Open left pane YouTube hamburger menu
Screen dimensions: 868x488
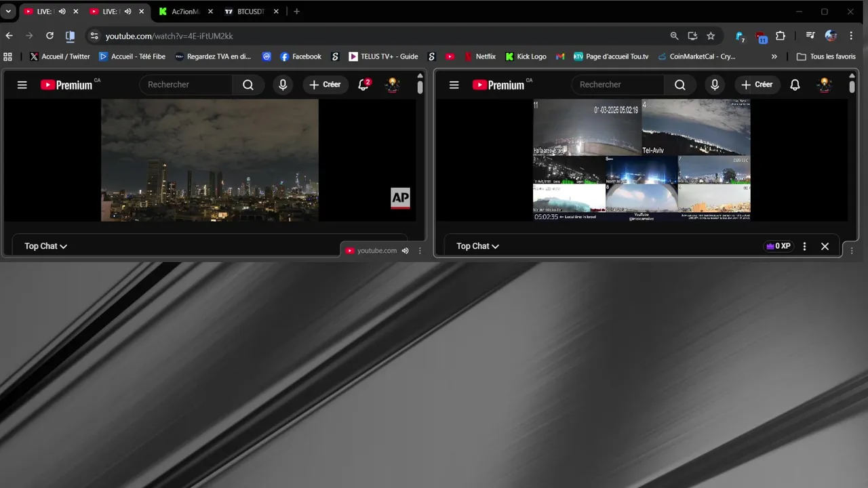tap(22, 85)
